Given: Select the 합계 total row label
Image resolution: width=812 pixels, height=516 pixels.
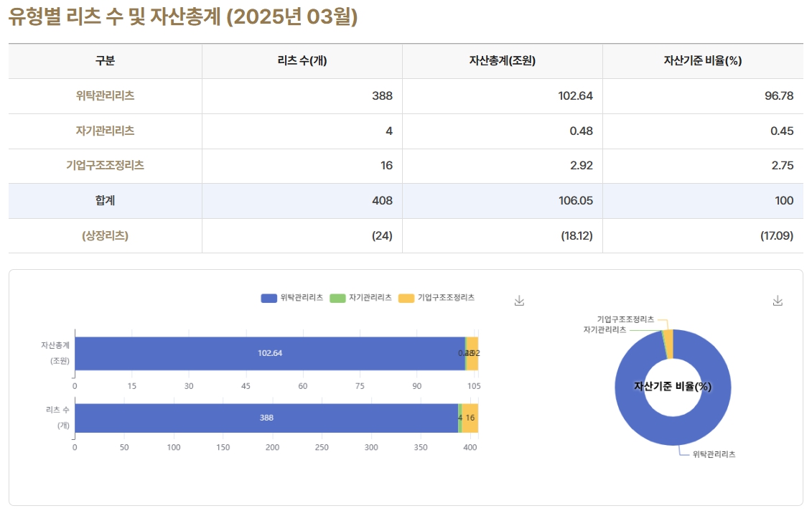Looking at the screenshot, I should tap(105, 201).
